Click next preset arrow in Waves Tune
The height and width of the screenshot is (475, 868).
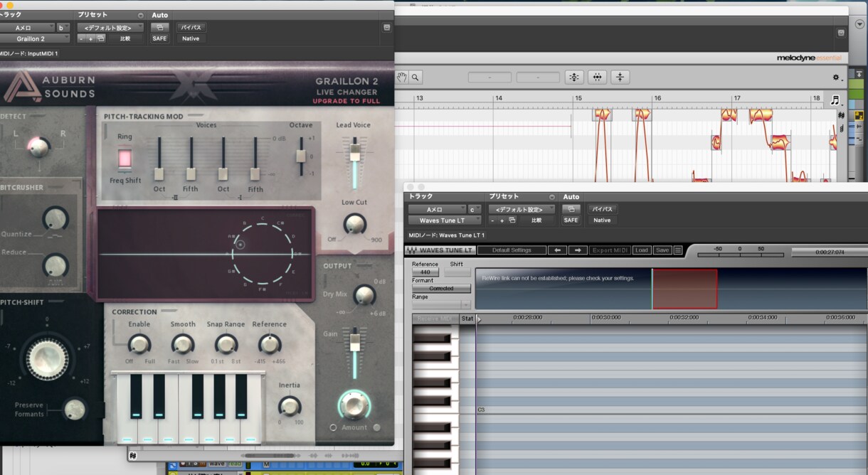(578, 250)
